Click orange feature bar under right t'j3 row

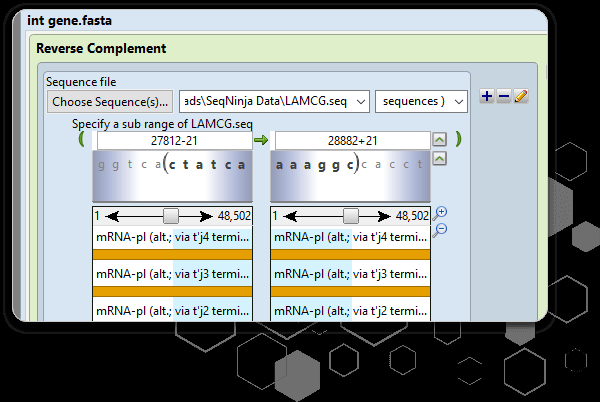[x=351, y=292]
